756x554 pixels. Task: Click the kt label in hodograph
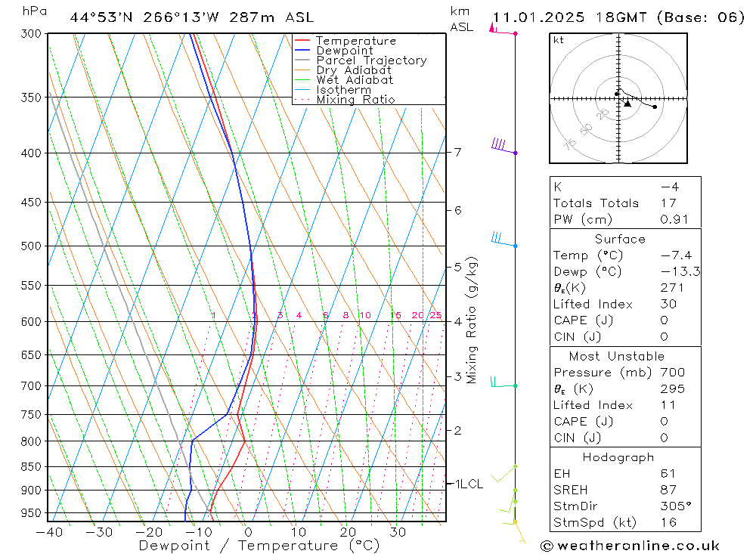click(559, 39)
